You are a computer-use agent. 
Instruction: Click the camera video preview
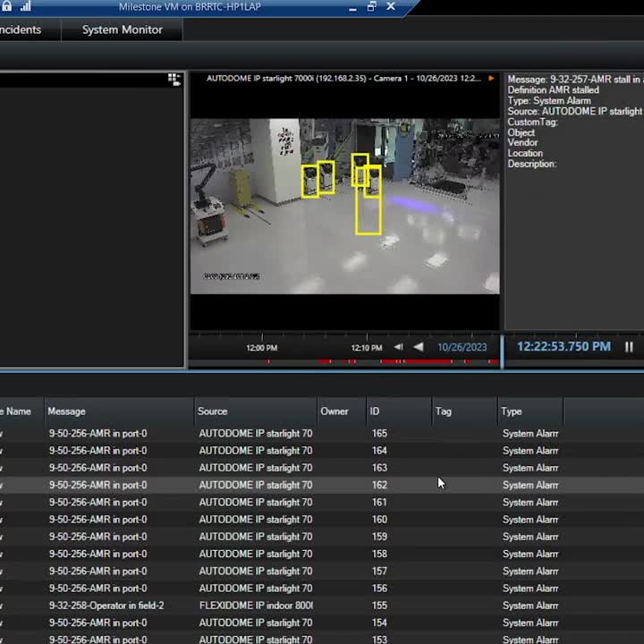(344, 206)
